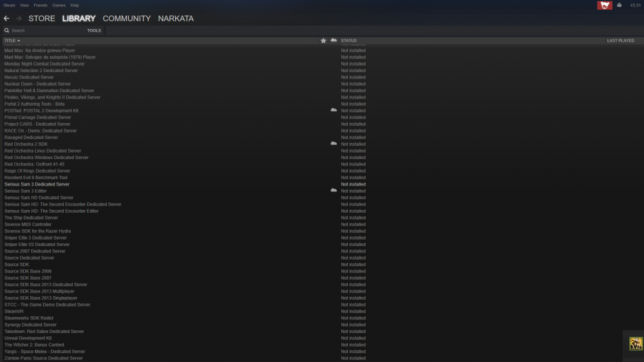The width and height of the screenshot is (644, 362).
Task: Click the wallet balance in top right
Action: pyautogui.click(x=636, y=5)
